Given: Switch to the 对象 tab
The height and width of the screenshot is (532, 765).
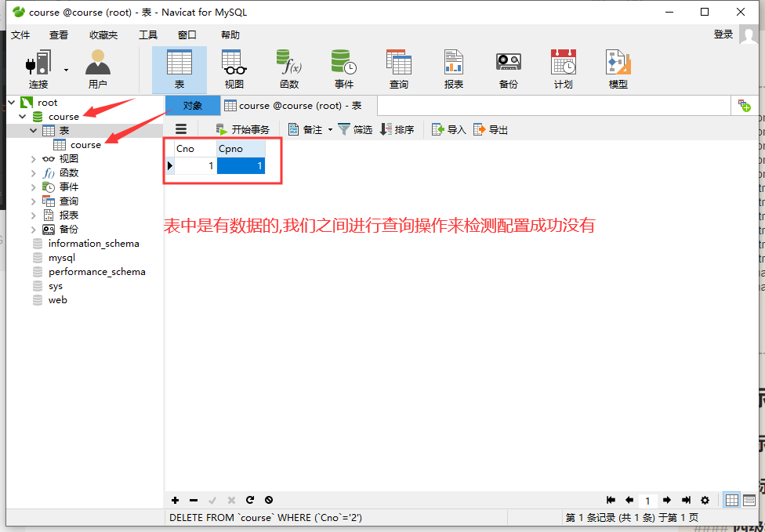Looking at the screenshot, I should 193,105.
